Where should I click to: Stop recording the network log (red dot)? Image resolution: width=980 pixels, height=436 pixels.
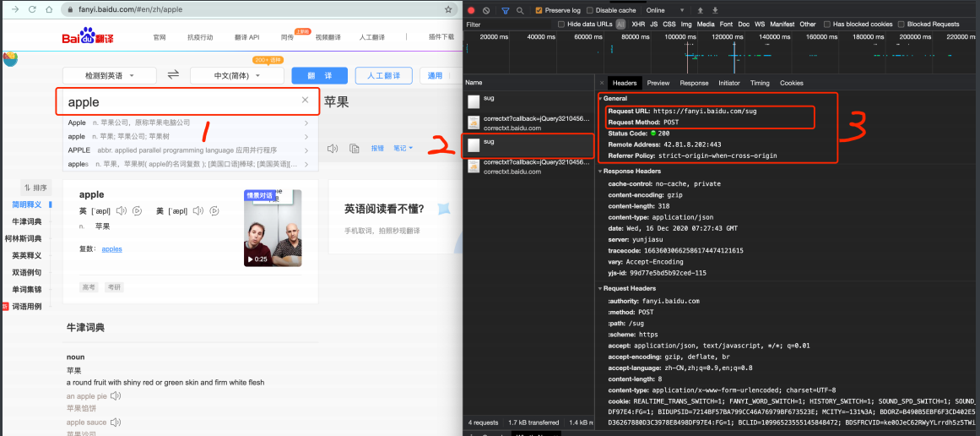(471, 10)
